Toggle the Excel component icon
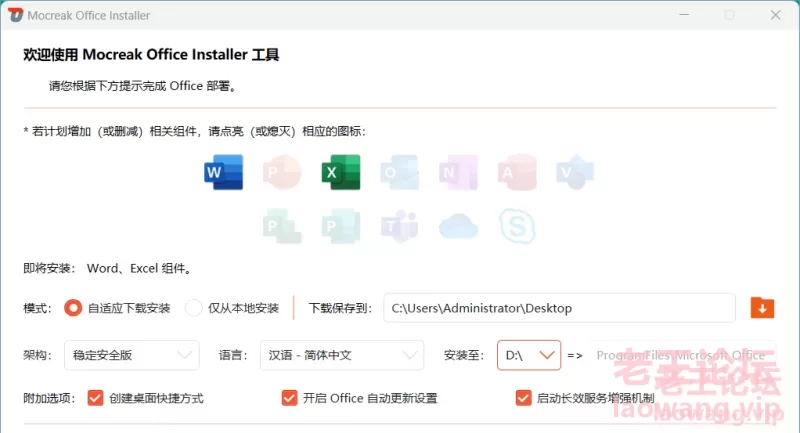Image resolution: width=800 pixels, height=433 pixels. [x=341, y=172]
